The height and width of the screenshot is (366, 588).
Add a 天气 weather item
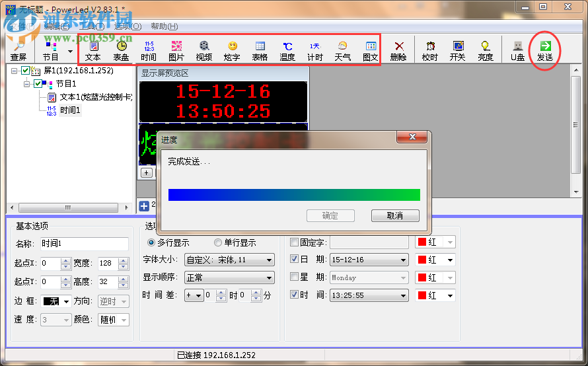click(343, 51)
